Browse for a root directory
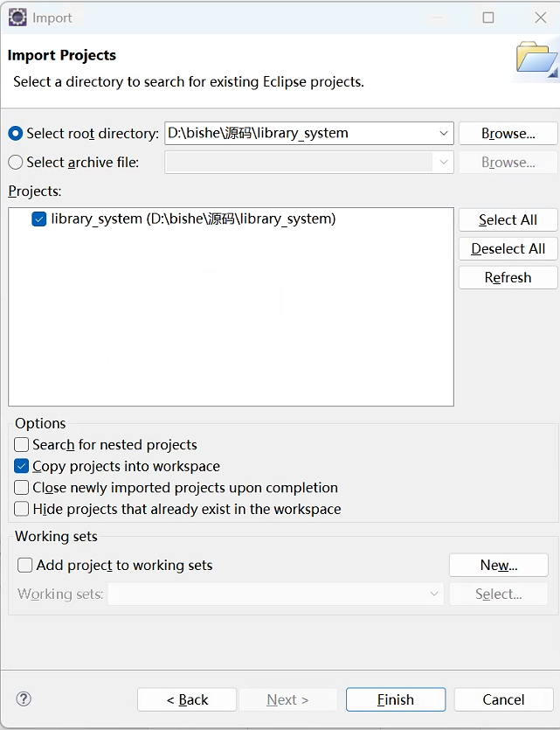The height and width of the screenshot is (730, 560). tap(508, 134)
